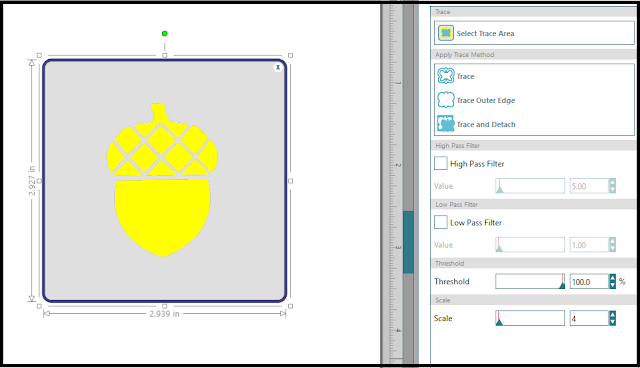Click the pin icon in the trace area corner

(x=278, y=67)
